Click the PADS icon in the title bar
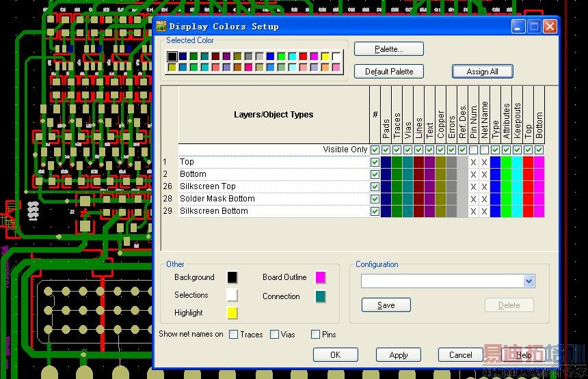588x379 pixels. tap(161, 26)
